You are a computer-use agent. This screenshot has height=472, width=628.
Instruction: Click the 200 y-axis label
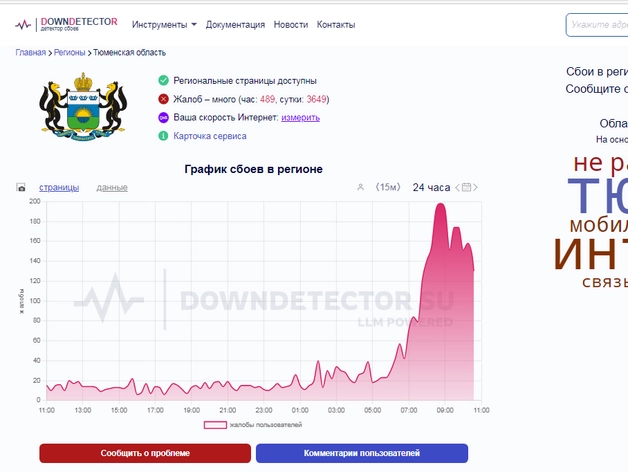tap(35, 201)
